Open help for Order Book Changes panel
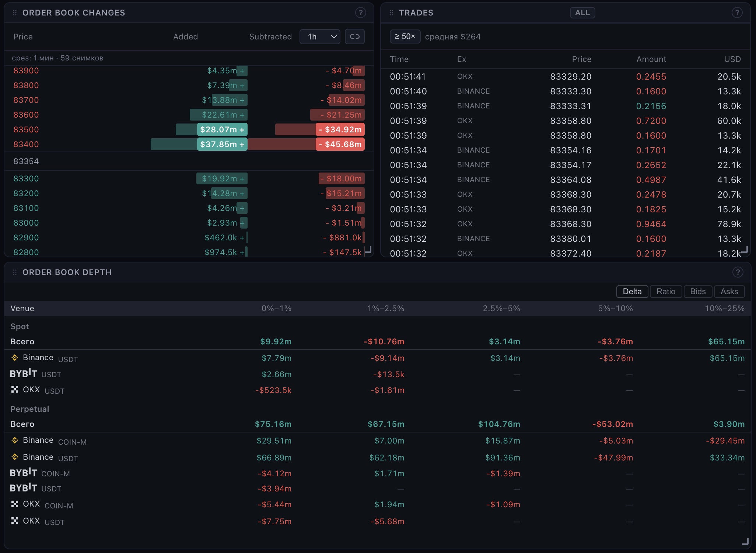 click(360, 13)
